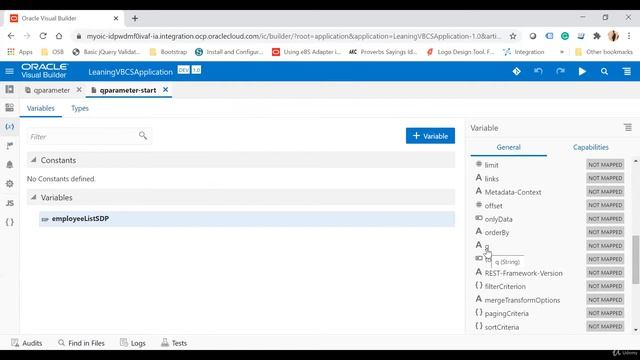Click NOT MAPPED for q parameter

(x=605, y=246)
